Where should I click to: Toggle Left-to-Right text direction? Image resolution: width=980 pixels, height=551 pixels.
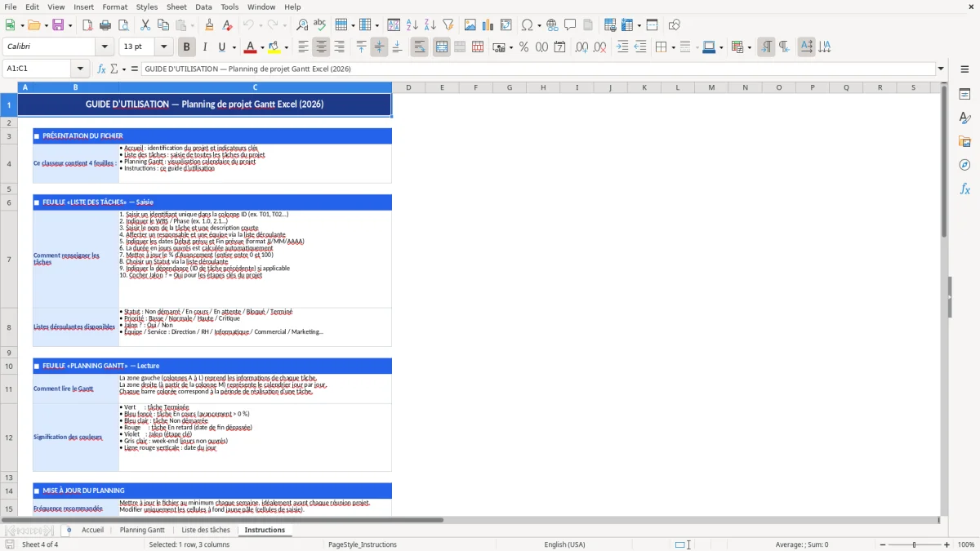tap(765, 47)
